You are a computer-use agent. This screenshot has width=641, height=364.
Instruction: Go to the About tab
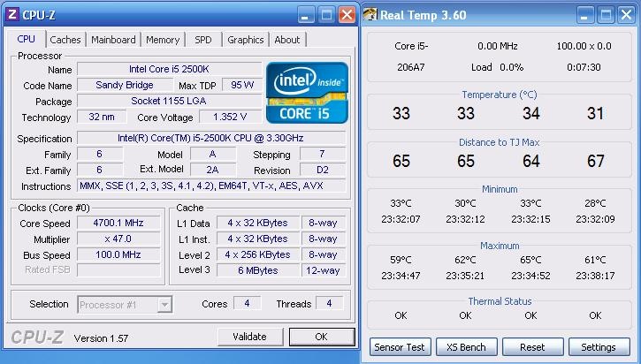point(286,40)
